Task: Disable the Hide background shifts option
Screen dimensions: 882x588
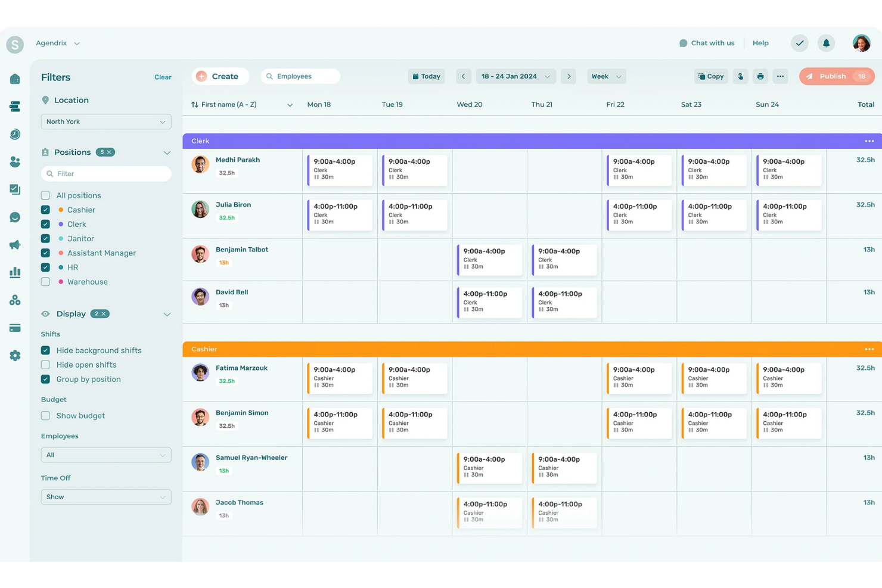Action: coord(45,350)
